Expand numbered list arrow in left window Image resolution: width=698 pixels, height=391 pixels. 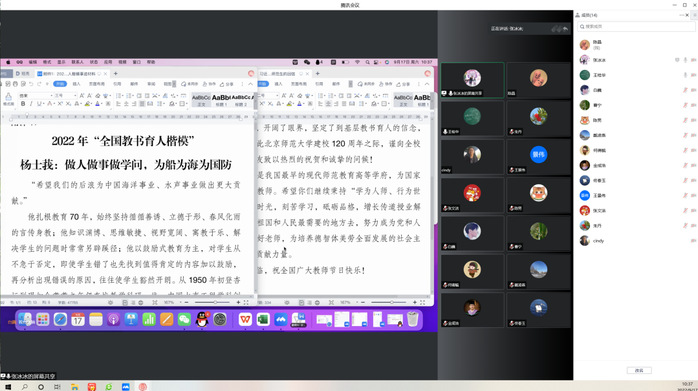click(133, 96)
